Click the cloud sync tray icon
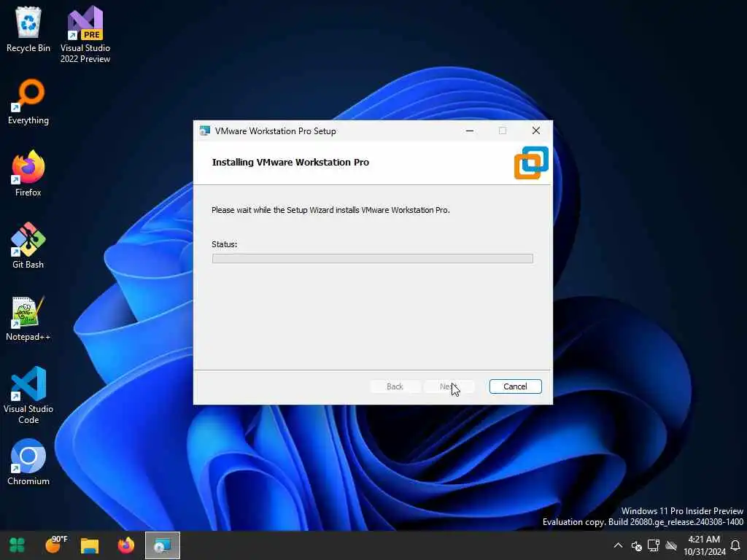 click(671, 545)
